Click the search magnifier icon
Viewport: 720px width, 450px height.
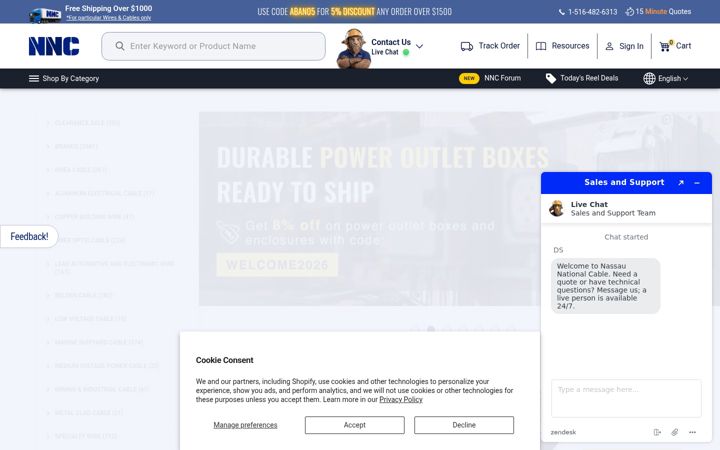pos(120,46)
